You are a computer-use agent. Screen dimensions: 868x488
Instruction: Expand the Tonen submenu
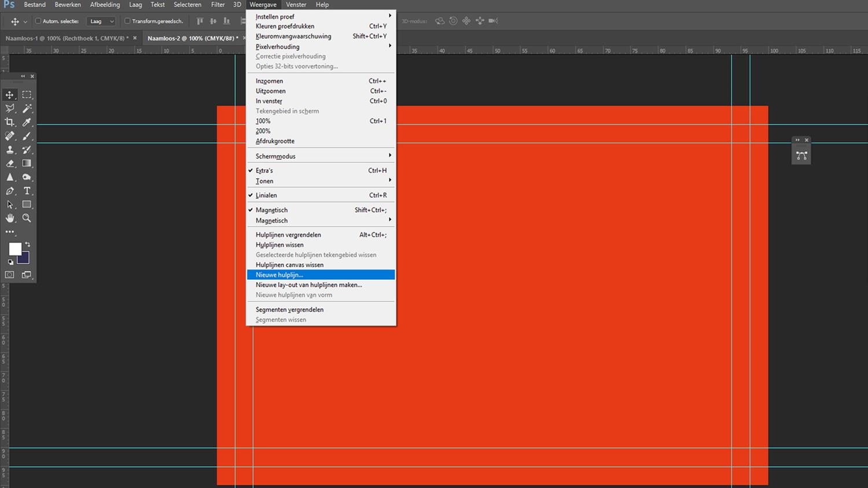click(x=321, y=181)
